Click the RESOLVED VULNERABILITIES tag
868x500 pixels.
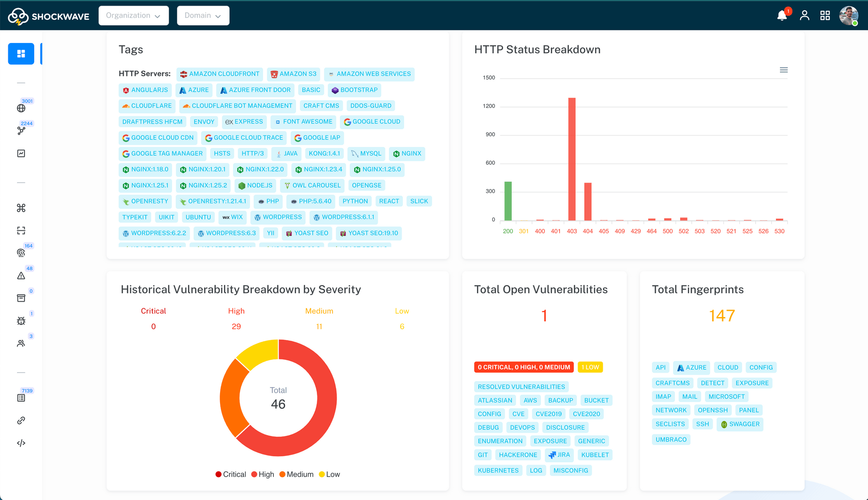pyautogui.click(x=521, y=387)
